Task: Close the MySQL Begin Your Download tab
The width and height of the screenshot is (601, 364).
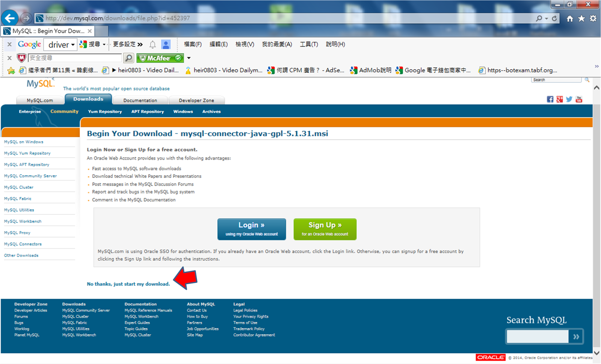Action: (x=90, y=31)
